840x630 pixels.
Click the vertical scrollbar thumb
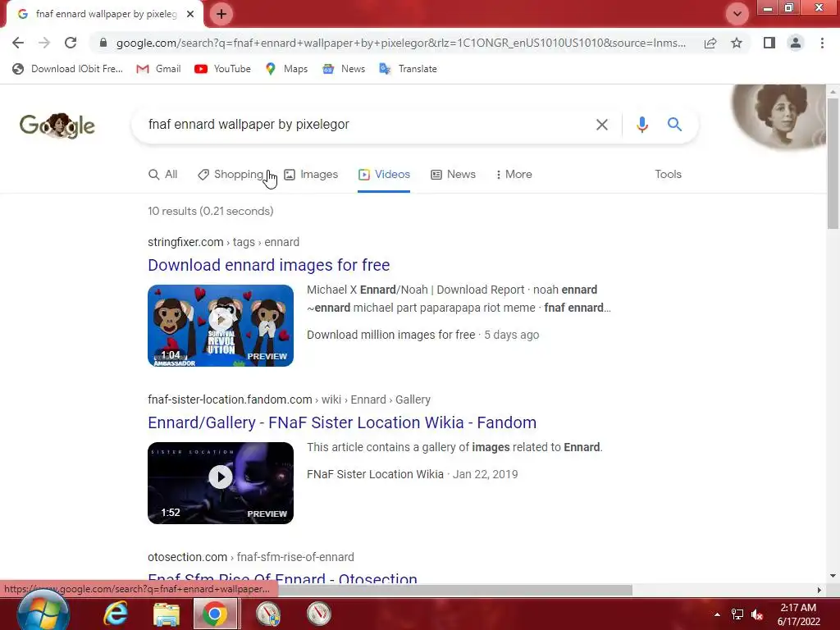coord(833,163)
